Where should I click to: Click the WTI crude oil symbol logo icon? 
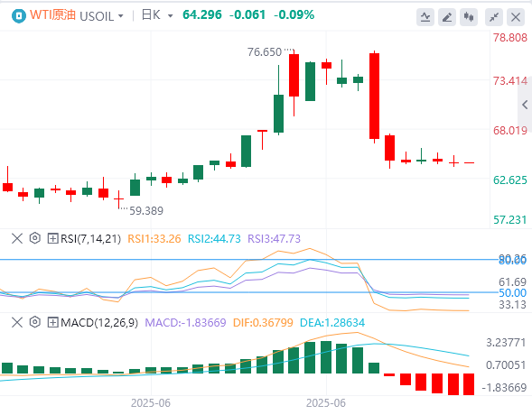(18, 15)
